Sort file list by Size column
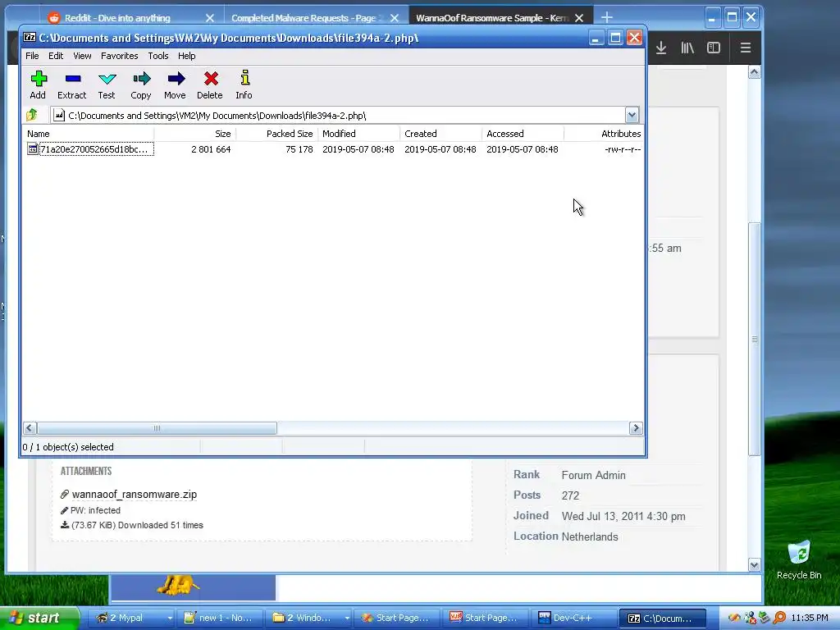840x630 pixels. coord(195,134)
